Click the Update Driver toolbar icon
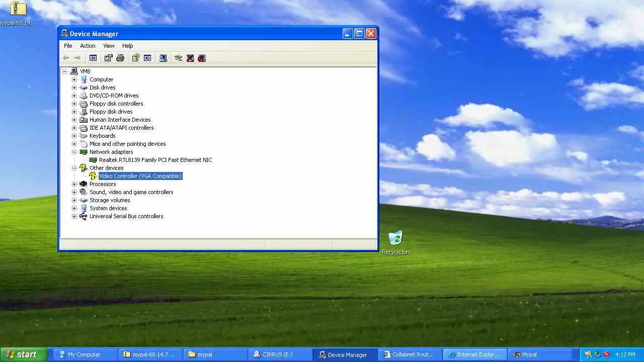This screenshot has width=644, height=362. click(178, 58)
